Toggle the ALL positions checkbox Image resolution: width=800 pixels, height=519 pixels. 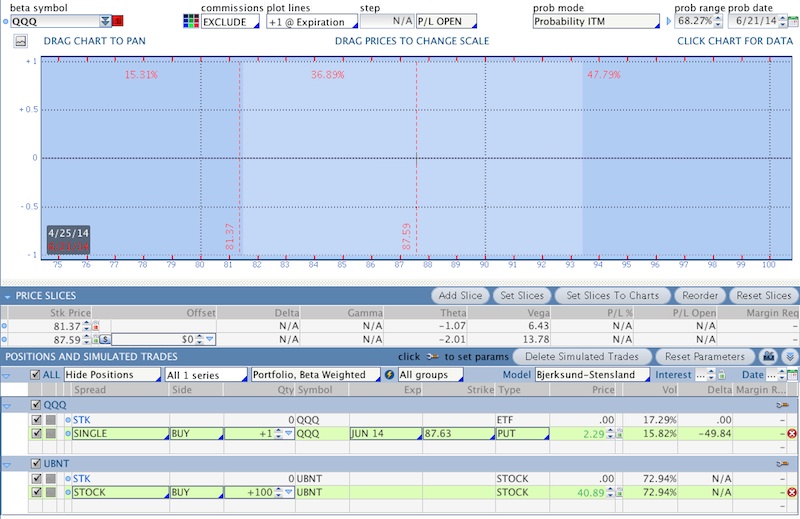pos(35,375)
